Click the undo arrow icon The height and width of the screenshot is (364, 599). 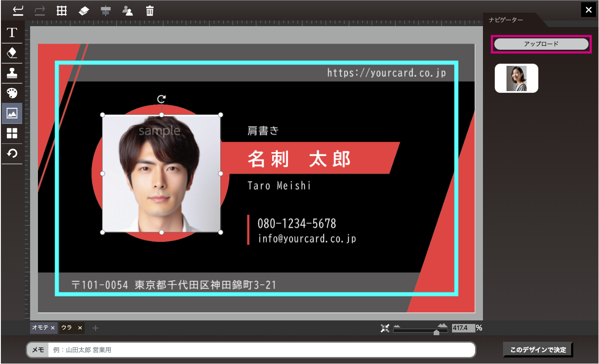[18, 10]
